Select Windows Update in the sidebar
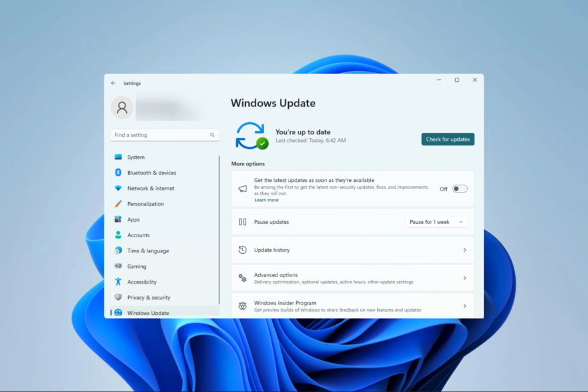588x392 pixels. 164,312
